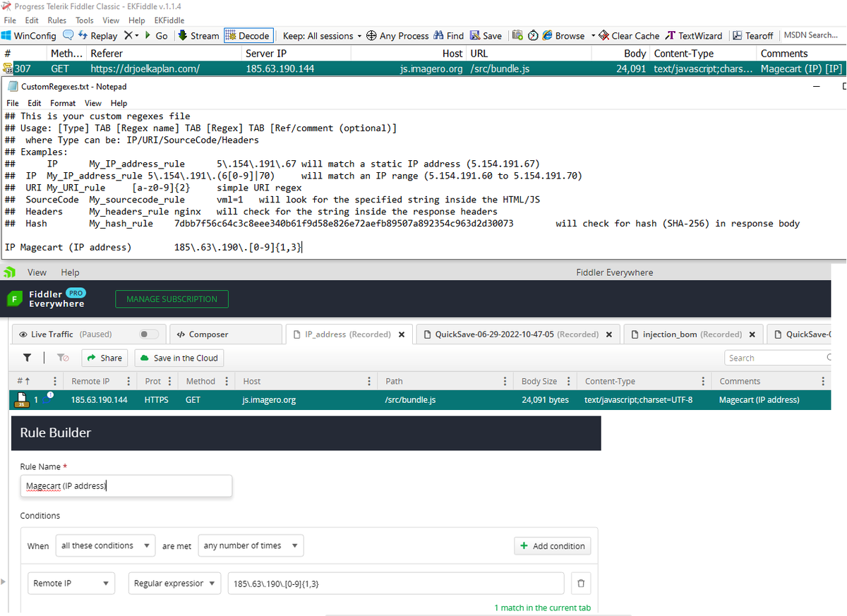
Task: Open TextWizard from the toolbar
Action: pyautogui.click(x=695, y=35)
